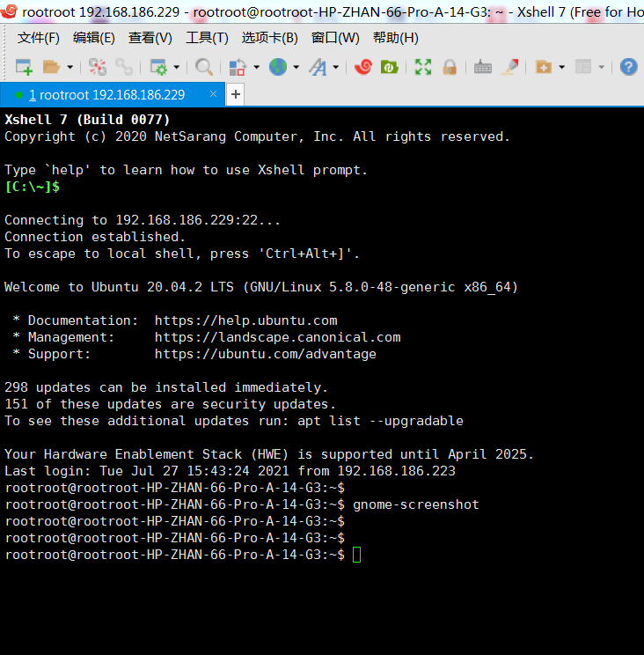This screenshot has width=644, height=655.
Task: Open the 工具(T) menu
Action: pos(207,38)
